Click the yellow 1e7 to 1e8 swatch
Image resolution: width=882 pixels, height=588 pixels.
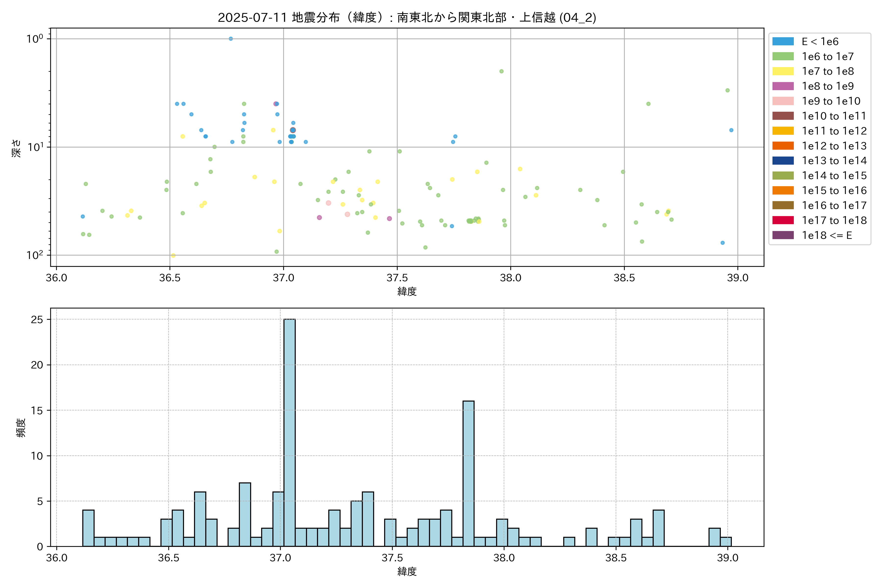[x=783, y=71]
